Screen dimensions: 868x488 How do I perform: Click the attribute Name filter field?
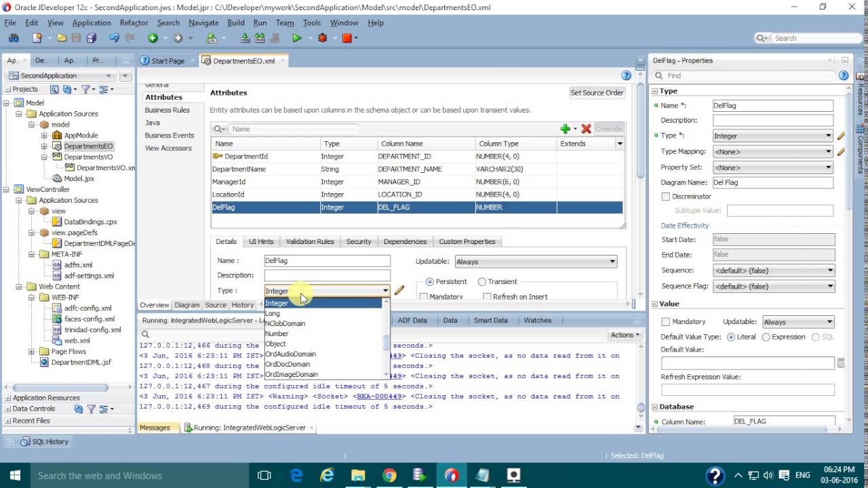[294, 129]
